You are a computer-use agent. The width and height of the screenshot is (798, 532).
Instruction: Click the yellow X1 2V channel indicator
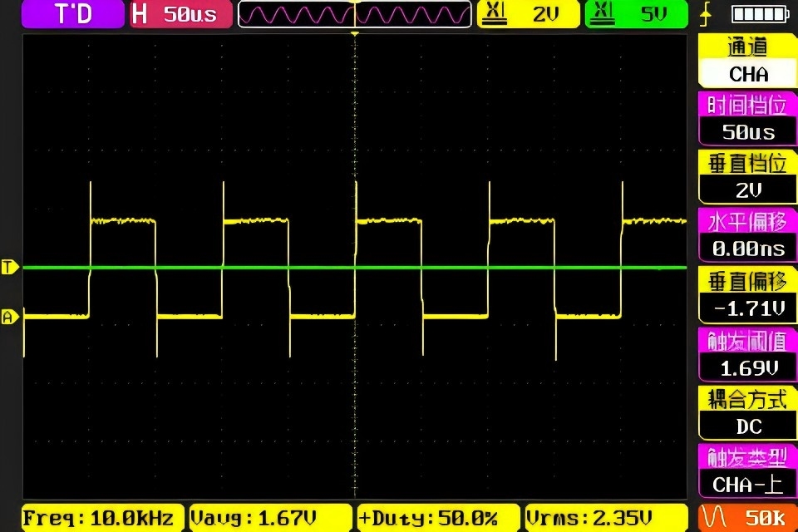click(x=529, y=14)
